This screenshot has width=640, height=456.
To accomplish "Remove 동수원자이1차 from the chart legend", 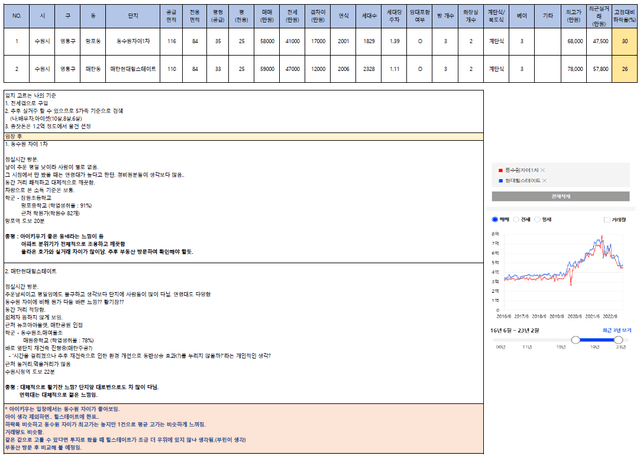I will point(543,170).
